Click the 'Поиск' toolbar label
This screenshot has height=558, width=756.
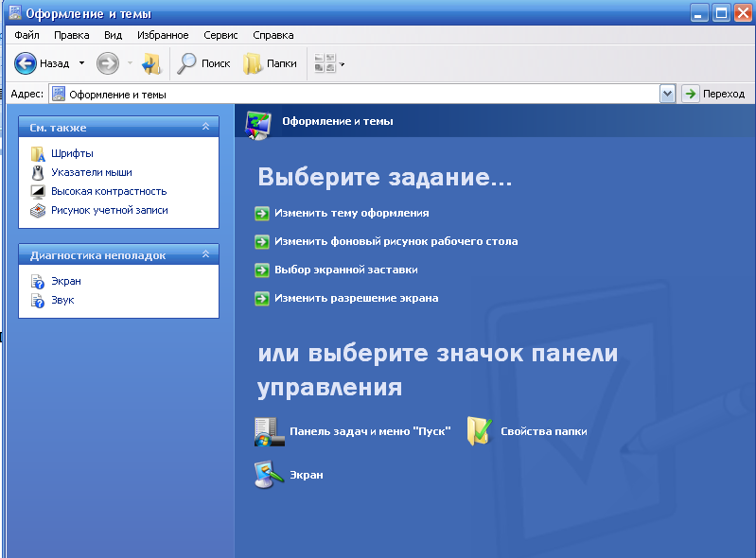coord(216,63)
